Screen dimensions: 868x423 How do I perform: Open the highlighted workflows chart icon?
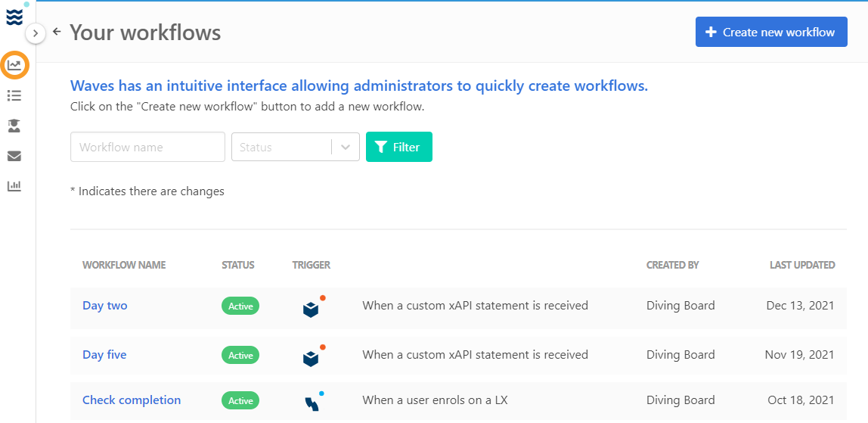click(14, 65)
